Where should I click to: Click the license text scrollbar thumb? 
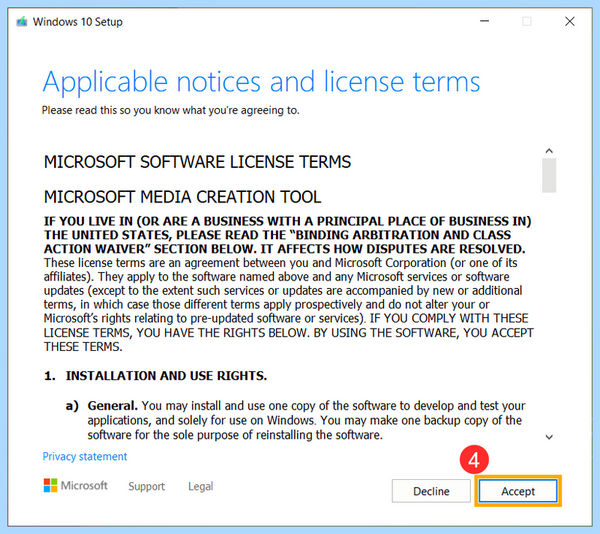[x=549, y=176]
